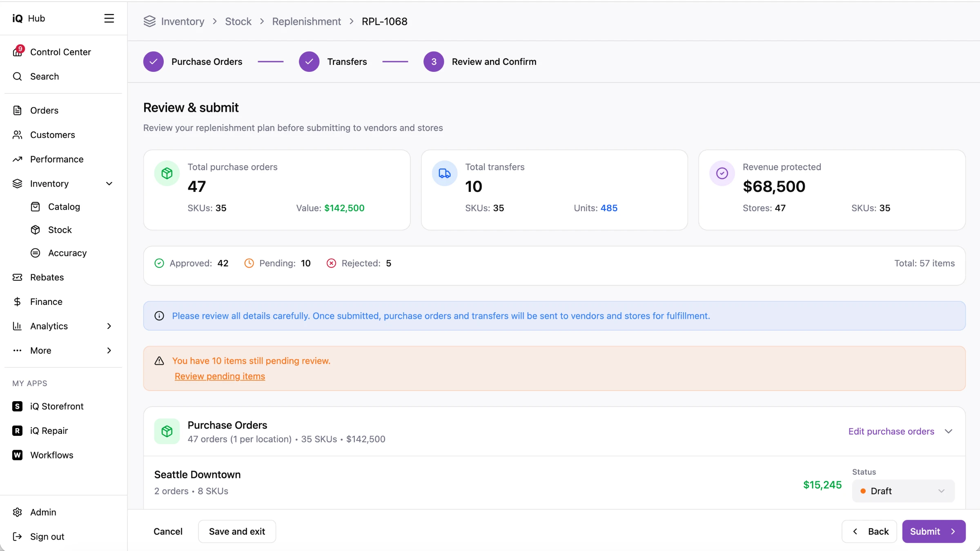Viewport: 980px width, 551px height.
Task: Click Review pending items link
Action: [220, 376]
